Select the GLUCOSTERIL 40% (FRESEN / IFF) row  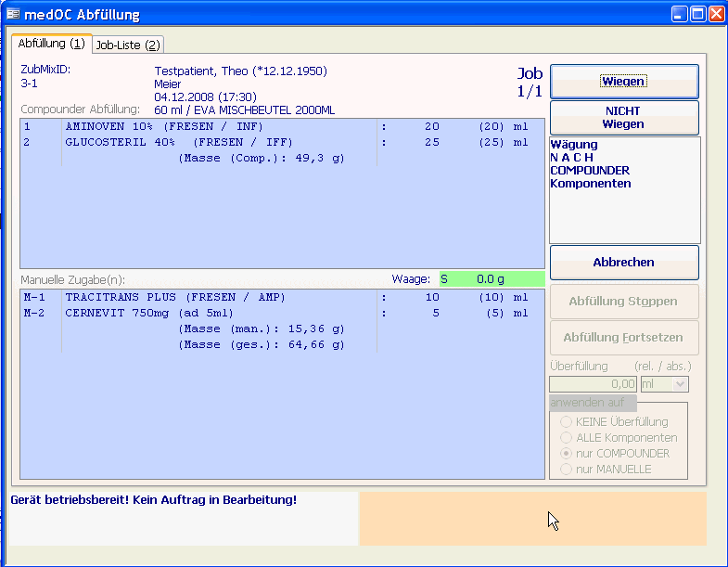pos(281,142)
